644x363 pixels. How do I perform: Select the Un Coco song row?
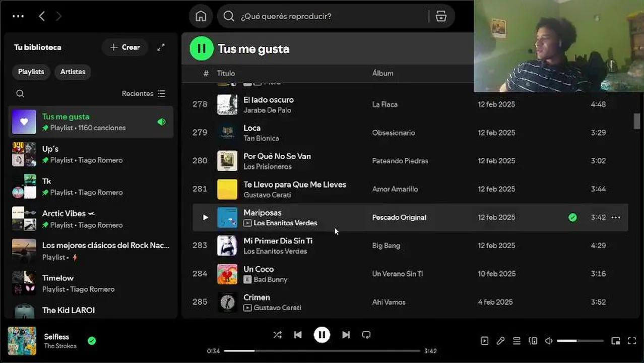[410, 274]
